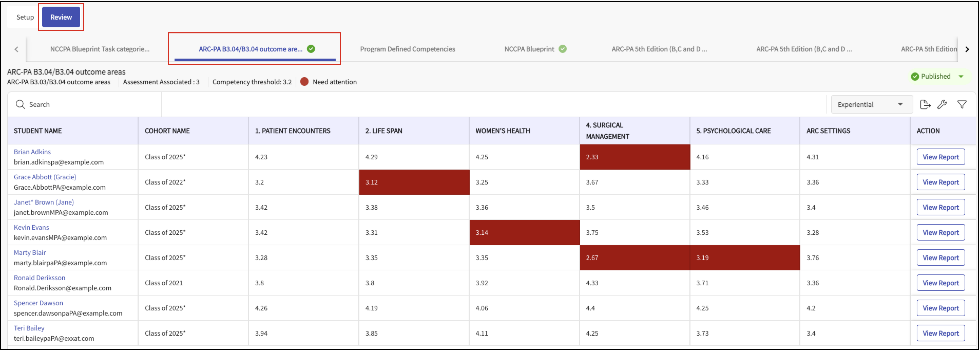Switch to the Setup tab
This screenshot has height=350, width=980.
(25, 17)
